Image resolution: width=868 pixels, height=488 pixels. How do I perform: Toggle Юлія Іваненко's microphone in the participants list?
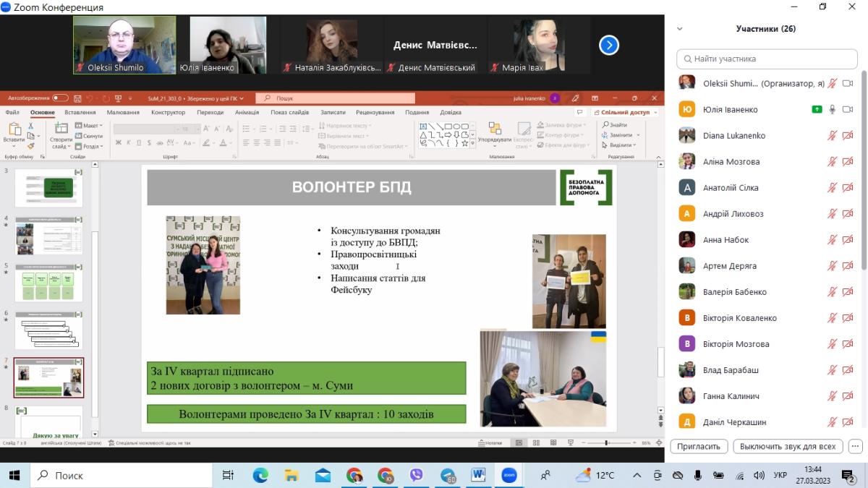click(833, 110)
